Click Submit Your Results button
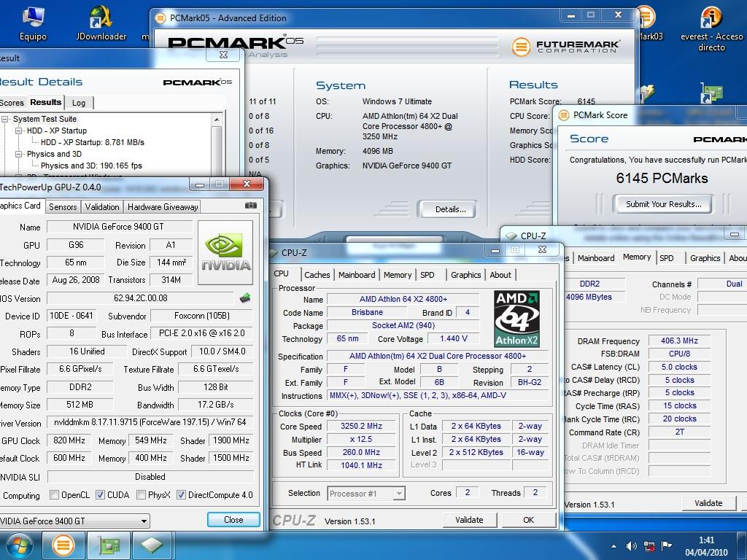Screen dimensions: 747x560 pos(664,204)
